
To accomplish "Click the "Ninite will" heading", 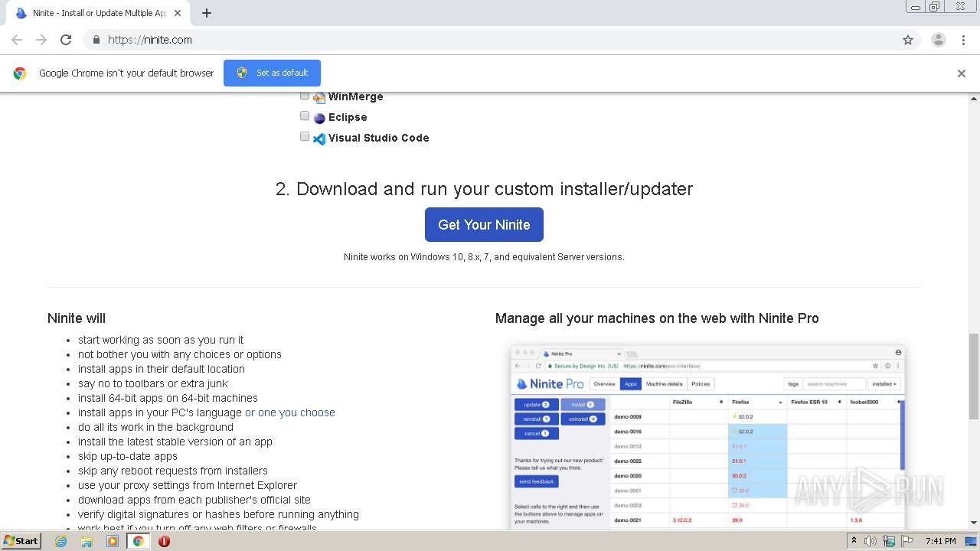I will coord(77,318).
